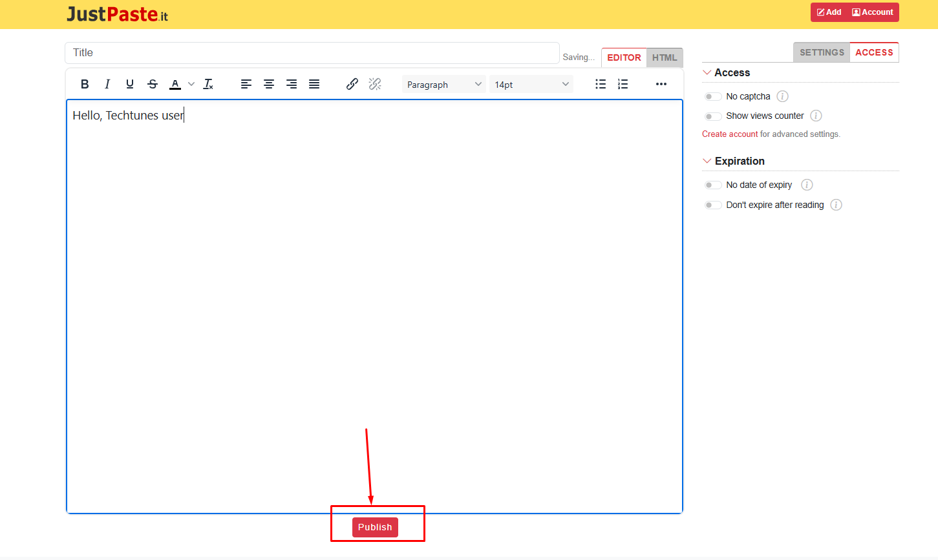938x560 pixels.
Task: Toggle bold formatting
Action: coord(85,84)
